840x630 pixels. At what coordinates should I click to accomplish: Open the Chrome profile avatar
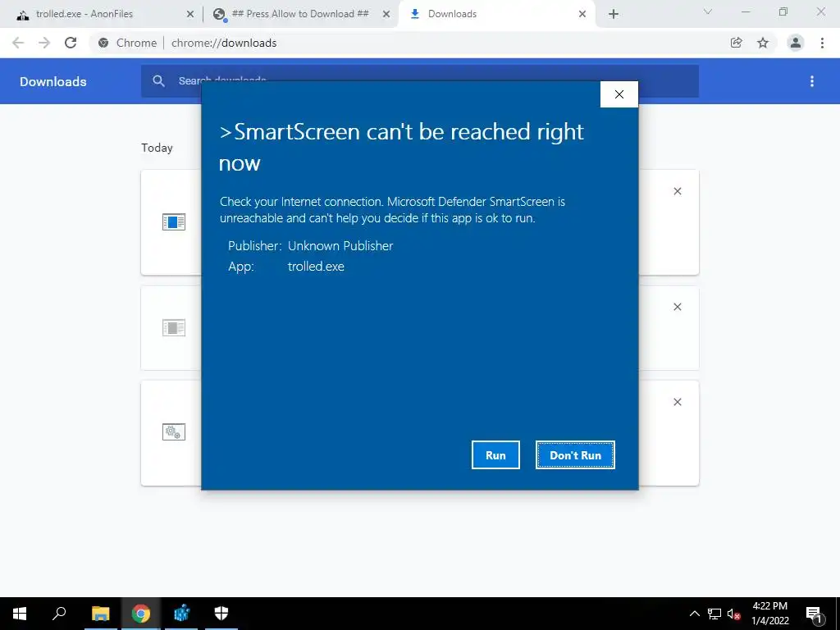tap(796, 43)
